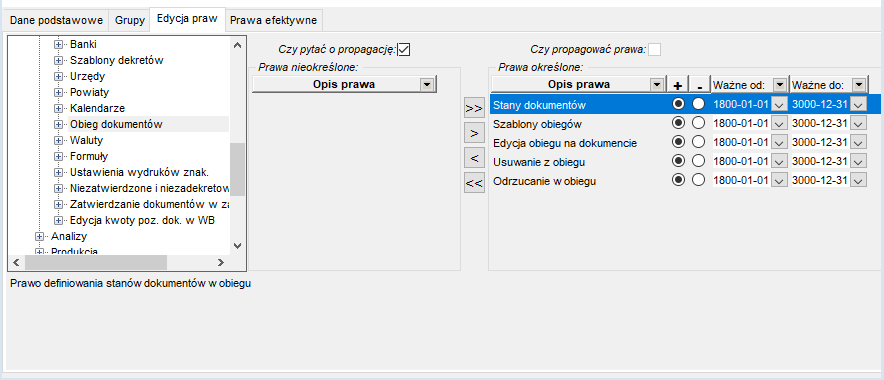
Task: Select Kalendarze in the tree
Action: coord(97,108)
